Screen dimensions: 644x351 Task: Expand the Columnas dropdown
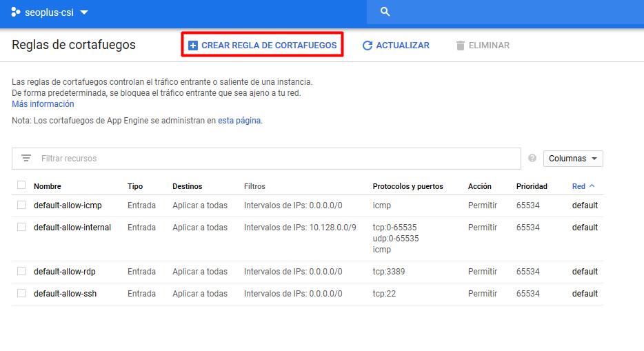[x=573, y=159]
